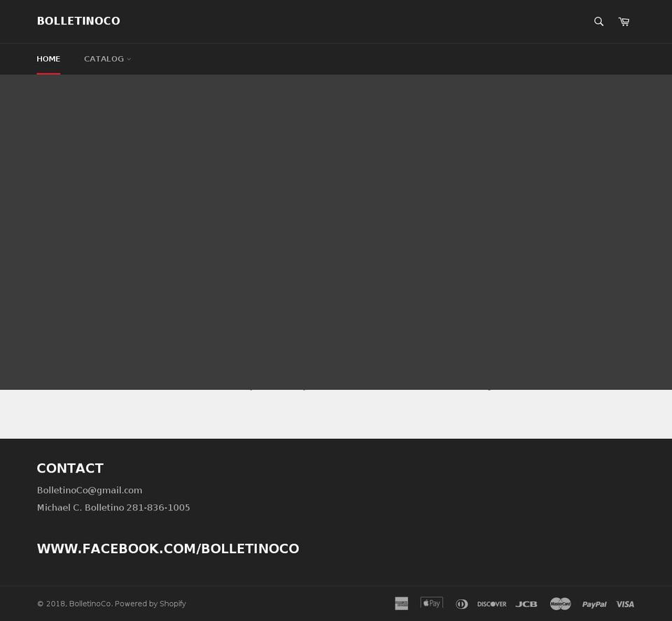Image resolution: width=672 pixels, height=621 pixels.
Task: Open the WWW.FACEBOOK.COM/BOLLETINOCO heading
Action: pyautogui.click(x=168, y=549)
